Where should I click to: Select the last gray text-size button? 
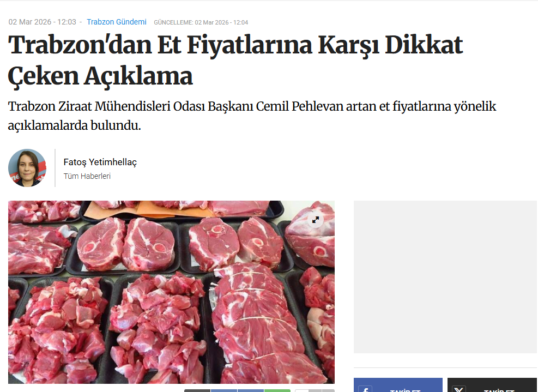328,390
